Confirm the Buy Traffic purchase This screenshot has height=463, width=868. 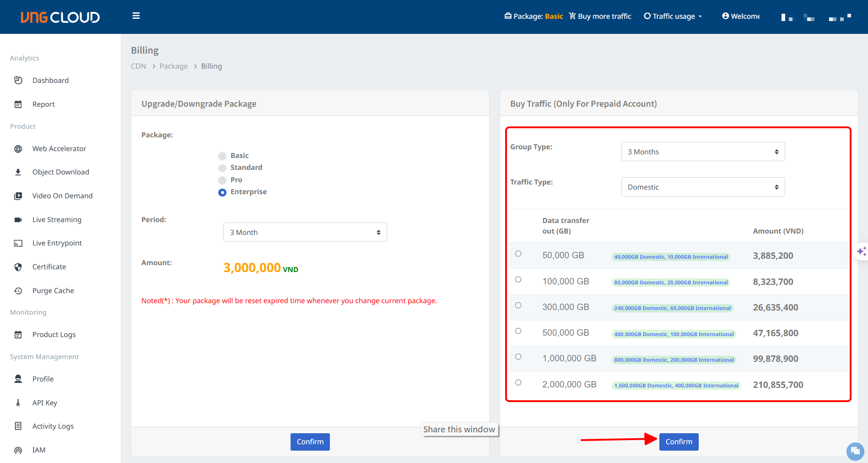tap(679, 442)
